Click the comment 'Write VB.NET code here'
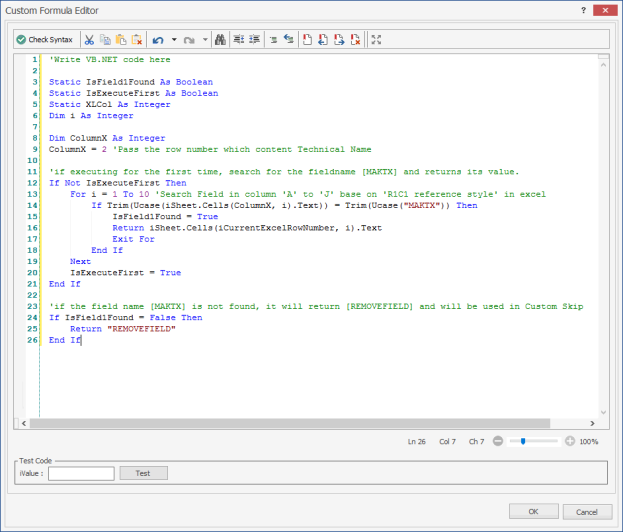Viewport: 623px width, 532px height. pos(110,60)
